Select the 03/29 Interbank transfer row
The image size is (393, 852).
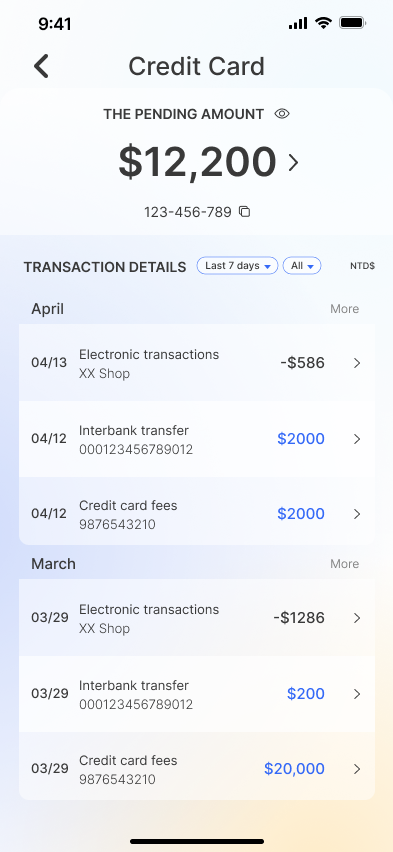click(197, 694)
